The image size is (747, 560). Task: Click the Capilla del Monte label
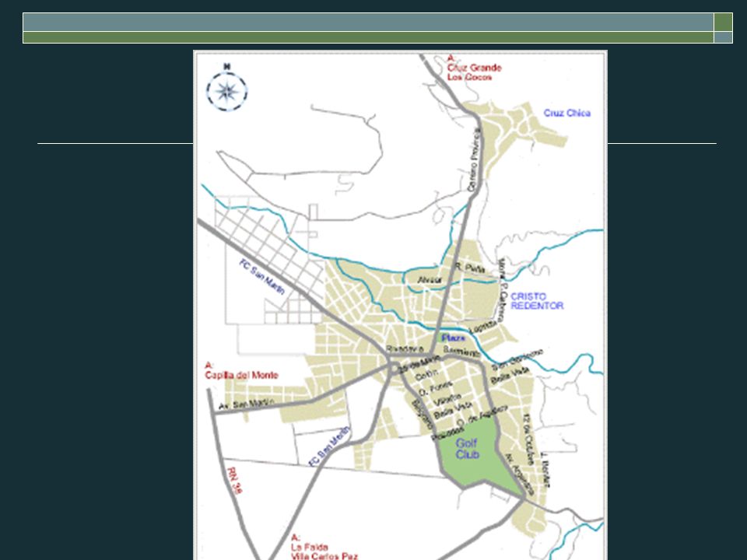[x=241, y=375]
